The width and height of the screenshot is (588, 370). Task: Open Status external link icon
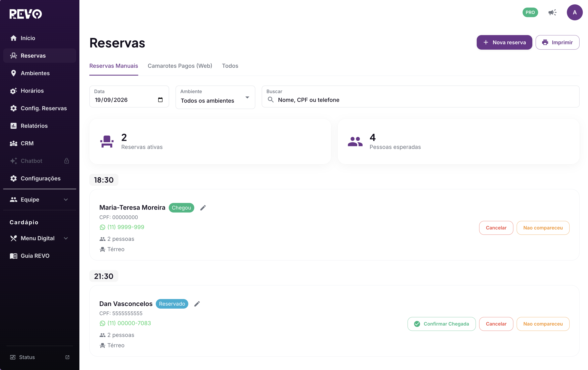point(67,357)
